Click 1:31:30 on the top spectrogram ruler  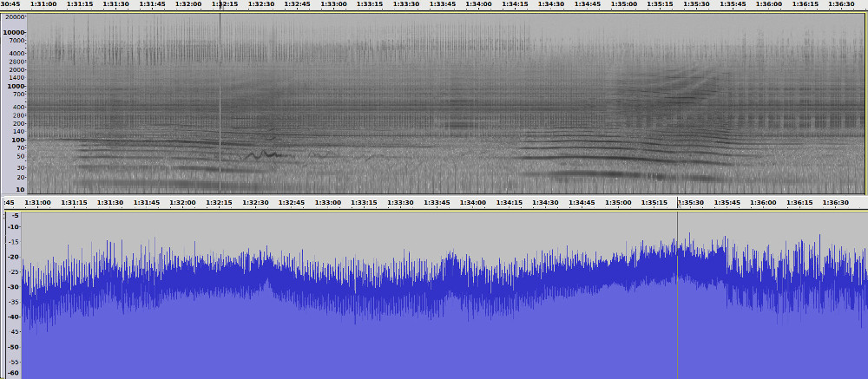115,4
